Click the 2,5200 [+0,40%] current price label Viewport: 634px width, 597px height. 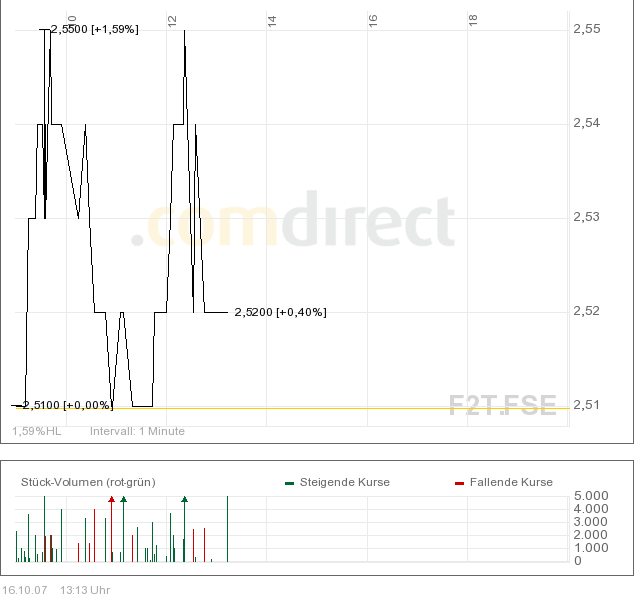coord(280,312)
